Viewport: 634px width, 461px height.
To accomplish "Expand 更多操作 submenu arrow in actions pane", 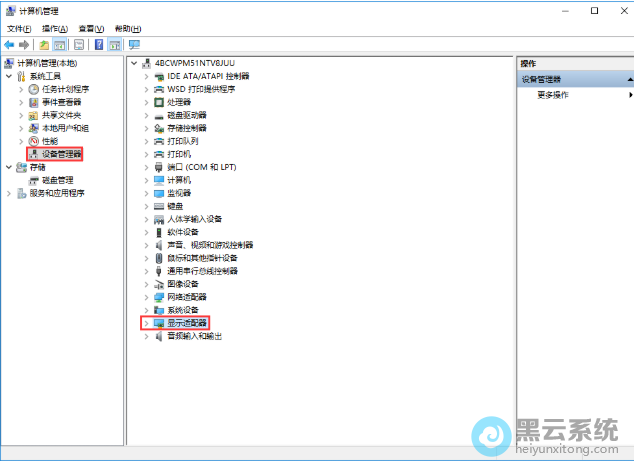I will click(x=630, y=95).
